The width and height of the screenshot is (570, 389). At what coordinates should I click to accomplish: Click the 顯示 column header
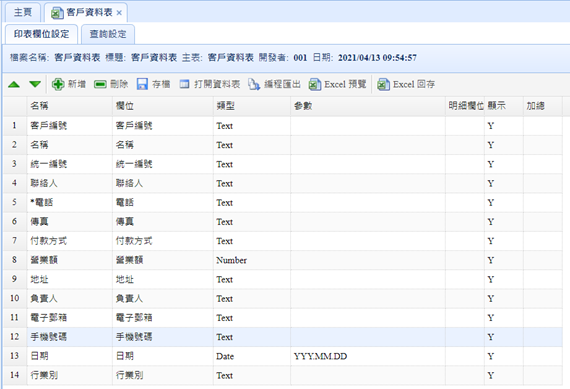pyautogui.click(x=504, y=106)
